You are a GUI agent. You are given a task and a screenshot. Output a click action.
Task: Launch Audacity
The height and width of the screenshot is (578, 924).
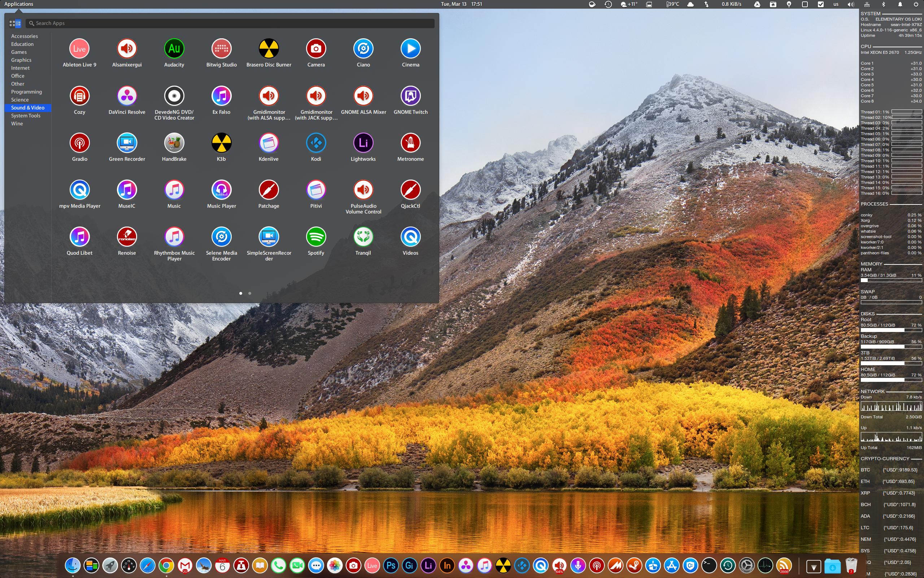(x=174, y=53)
